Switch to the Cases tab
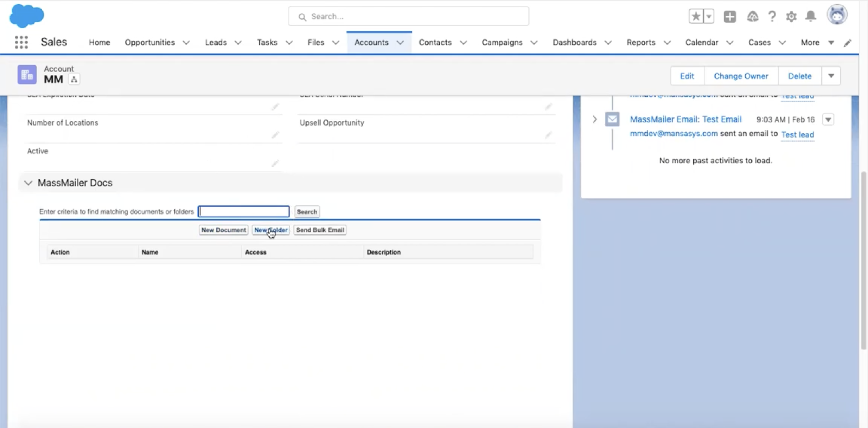Image resolution: width=868 pixels, height=428 pixels. (759, 43)
